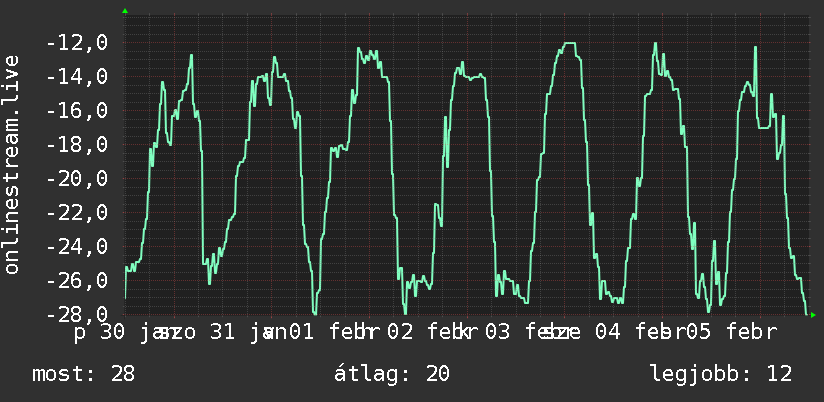Click the 'legjobb: 12' statistic
824x402 pixels.
coord(721,374)
